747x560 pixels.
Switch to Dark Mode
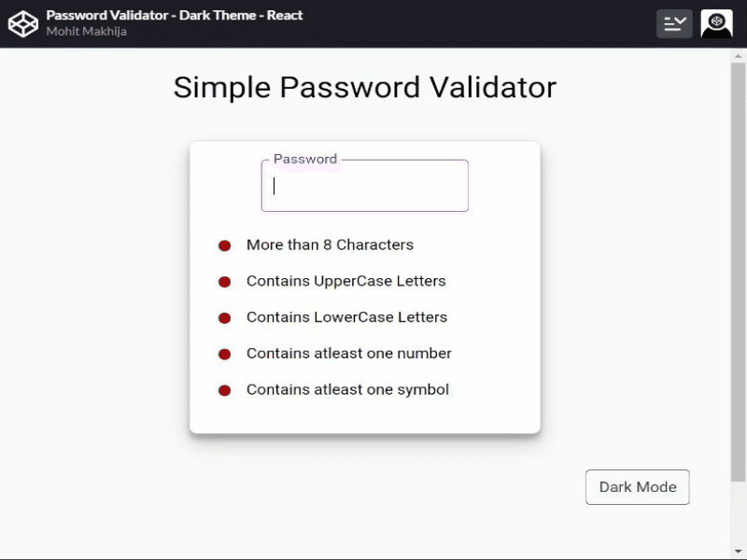click(x=638, y=486)
